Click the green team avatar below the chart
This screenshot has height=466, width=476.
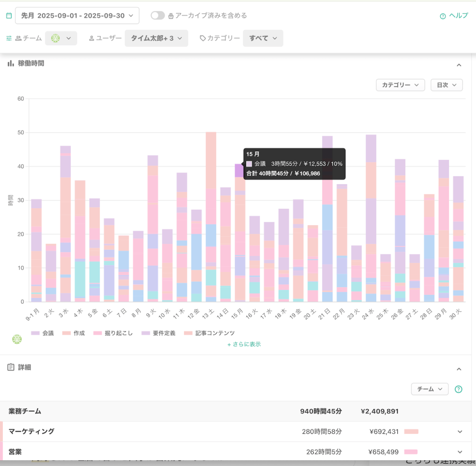coord(17,339)
